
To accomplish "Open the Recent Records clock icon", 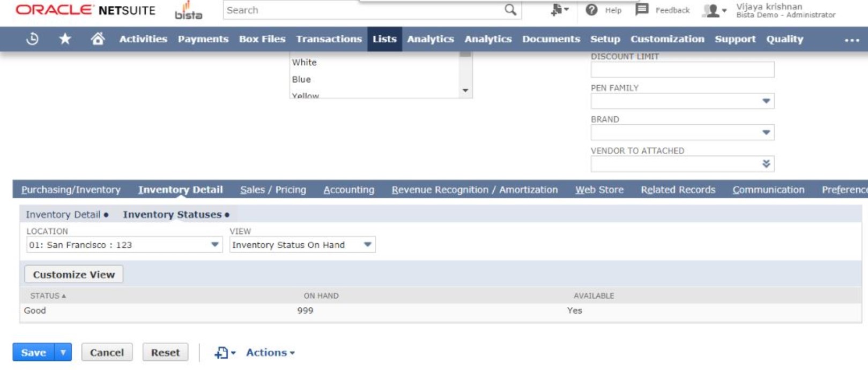I will click(x=32, y=39).
